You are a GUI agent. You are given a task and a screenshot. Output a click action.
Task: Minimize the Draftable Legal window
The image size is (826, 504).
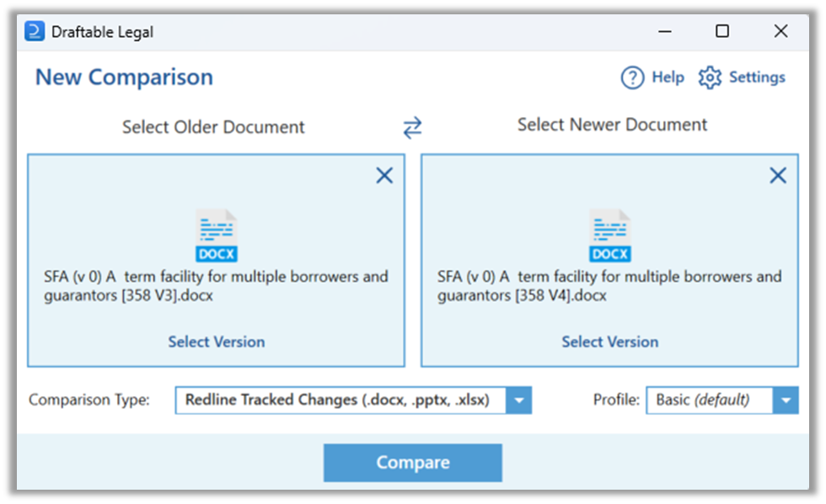tap(665, 31)
